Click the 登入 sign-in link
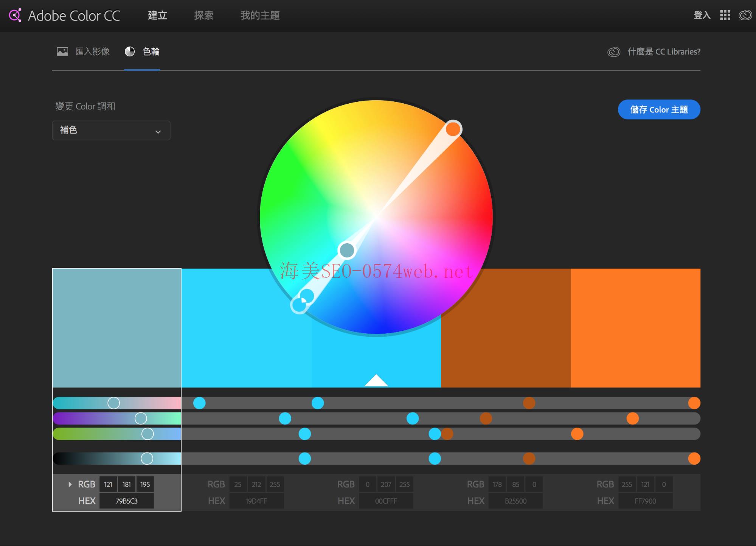The width and height of the screenshot is (756, 546). point(702,16)
